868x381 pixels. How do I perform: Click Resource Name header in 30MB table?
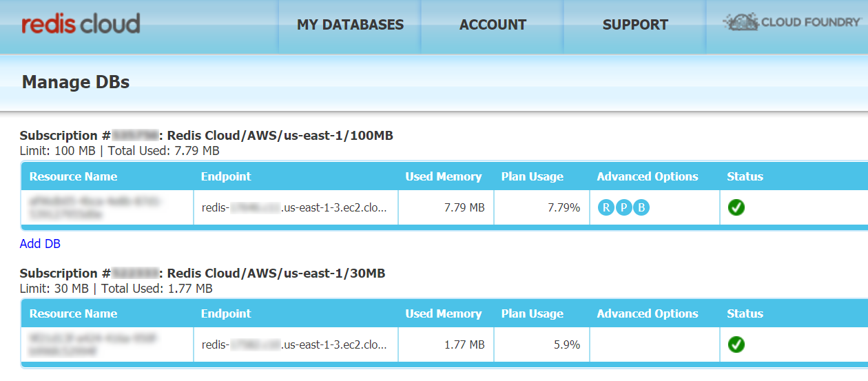[73, 313]
